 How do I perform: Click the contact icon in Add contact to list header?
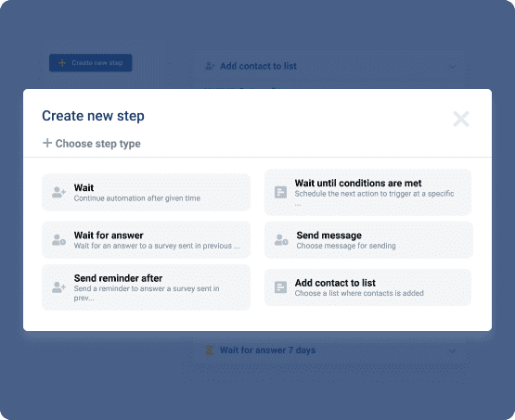(x=210, y=66)
